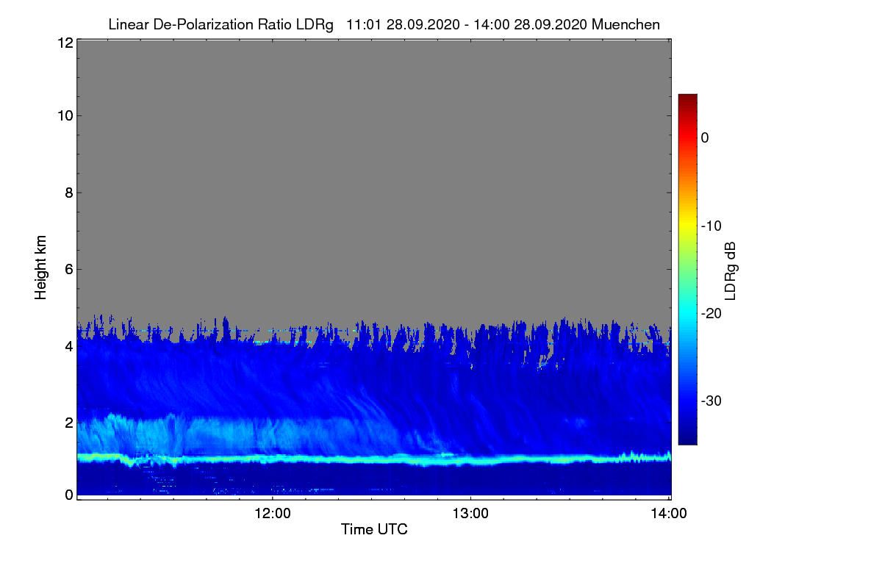Click the colorbar value -20
The width and height of the screenshot is (882, 588).
point(711,313)
